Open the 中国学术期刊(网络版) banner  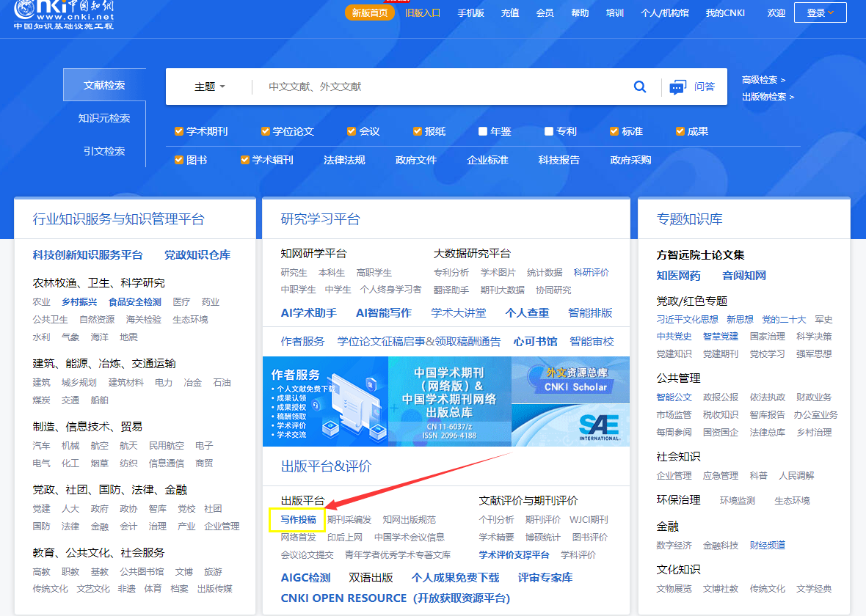point(450,401)
